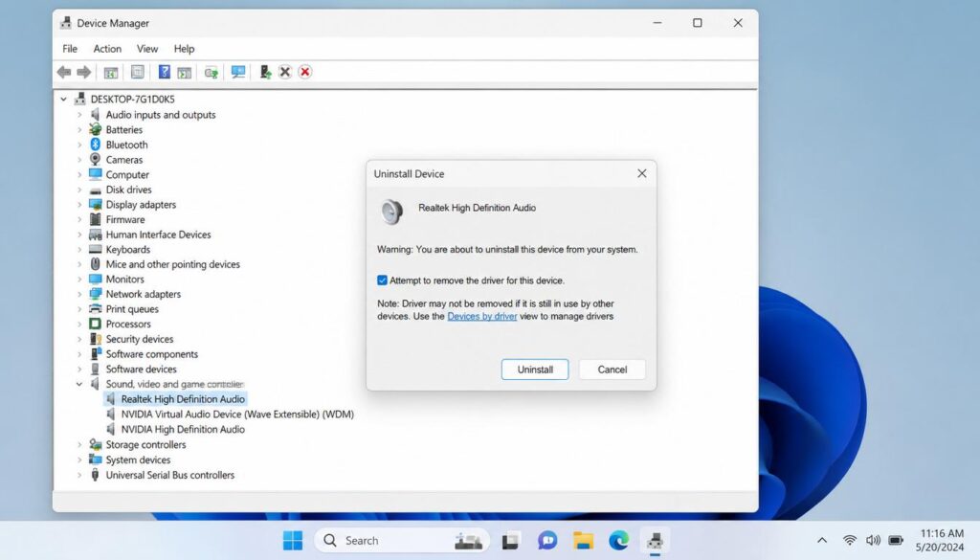The image size is (980, 560).
Task: Click the Mice and other pointing devices icon
Action: (x=95, y=264)
